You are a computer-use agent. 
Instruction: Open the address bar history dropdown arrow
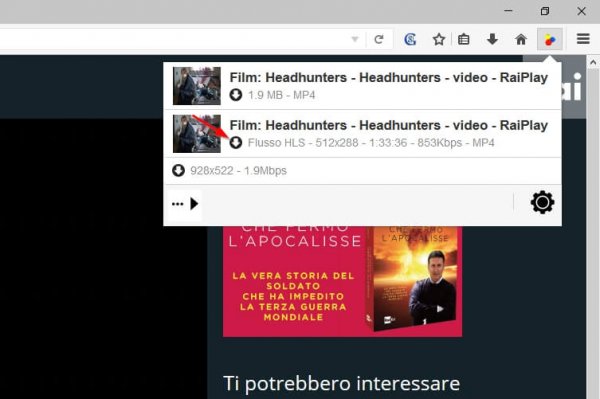(355, 39)
